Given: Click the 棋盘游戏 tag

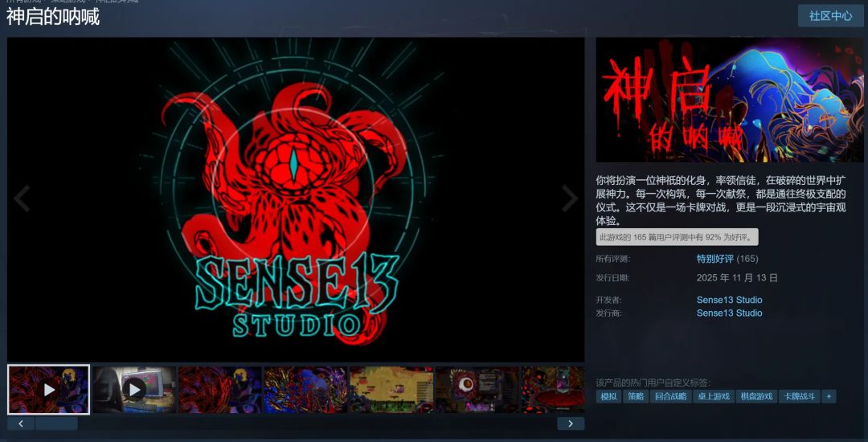Looking at the screenshot, I should click(757, 396).
